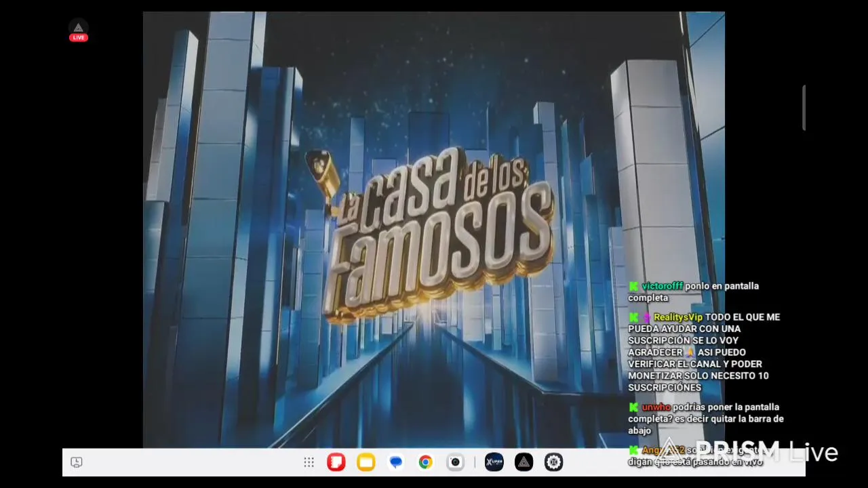Launch Google Chrome from the taskbar
The height and width of the screenshot is (488, 868).
[426, 462]
